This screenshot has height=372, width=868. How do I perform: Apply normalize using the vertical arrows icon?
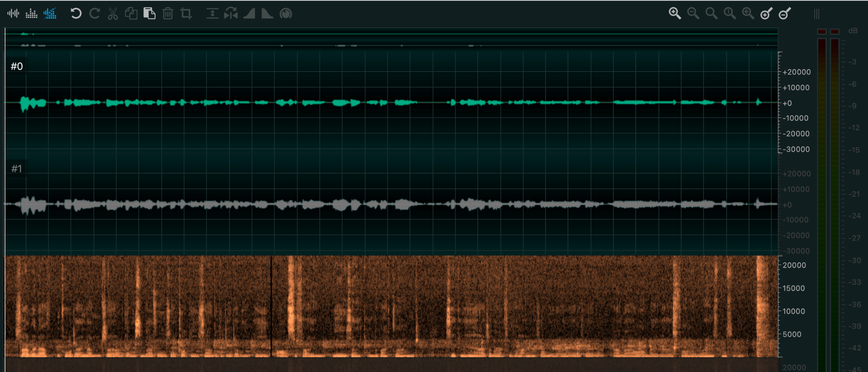point(212,14)
